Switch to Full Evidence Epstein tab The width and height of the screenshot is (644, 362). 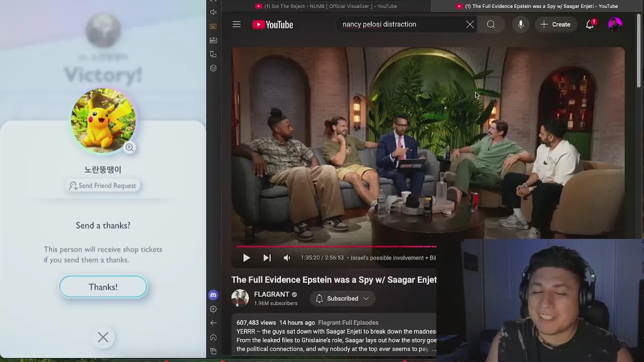pyautogui.click(x=537, y=6)
